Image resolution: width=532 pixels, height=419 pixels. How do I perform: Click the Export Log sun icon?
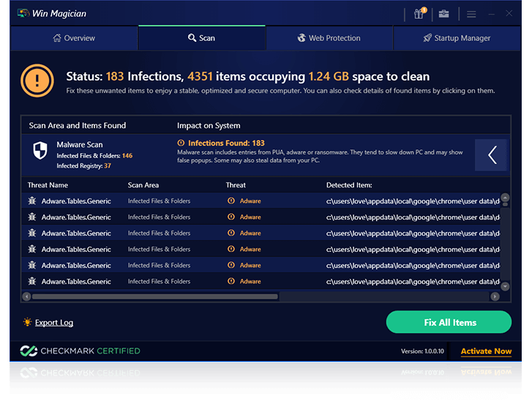(28, 322)
